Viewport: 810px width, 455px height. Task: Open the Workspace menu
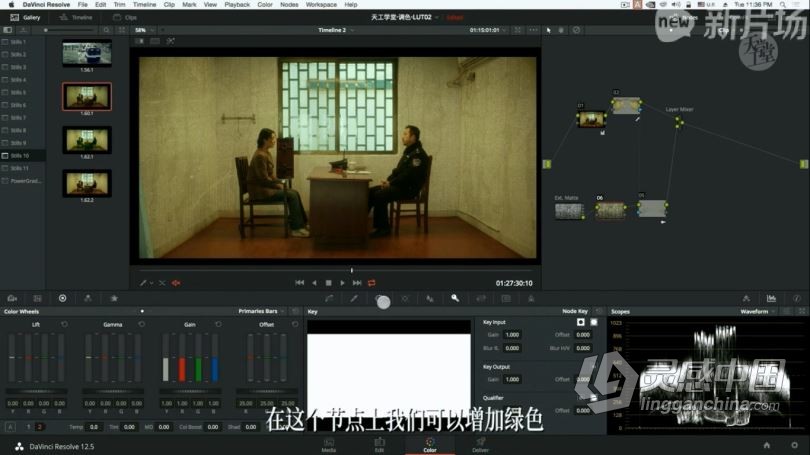321,5
